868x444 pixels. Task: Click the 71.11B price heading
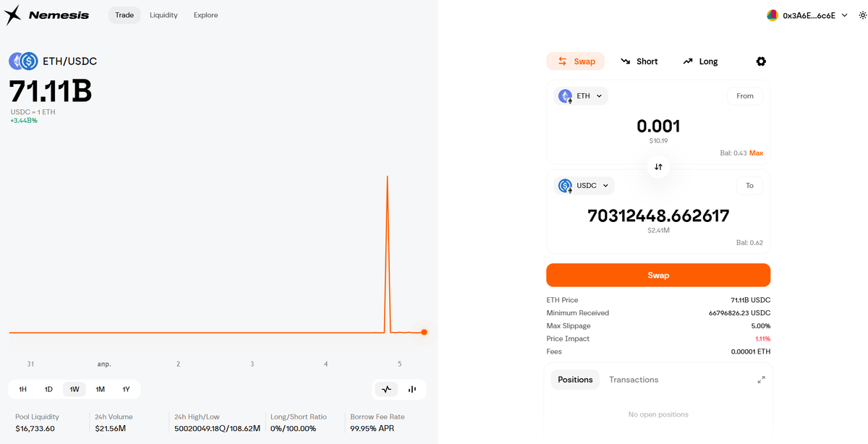pos(51,92)
